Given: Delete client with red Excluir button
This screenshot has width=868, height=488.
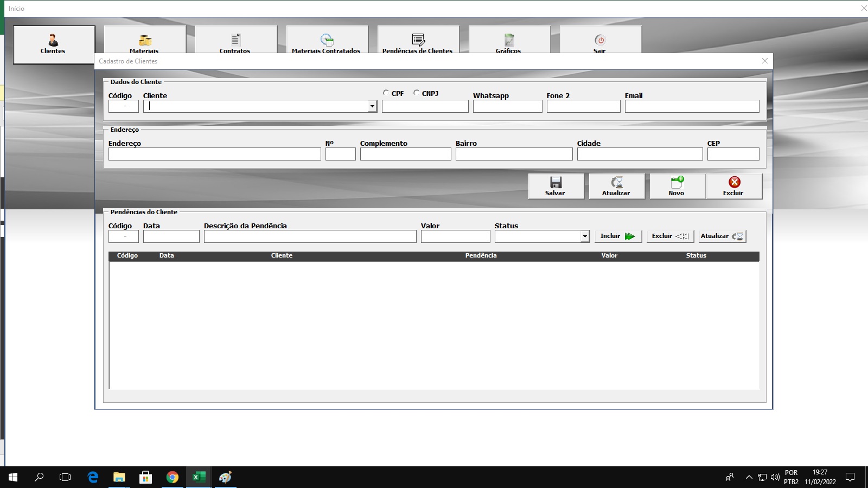Looking at the screenshot, I should (x=733, y=186).
